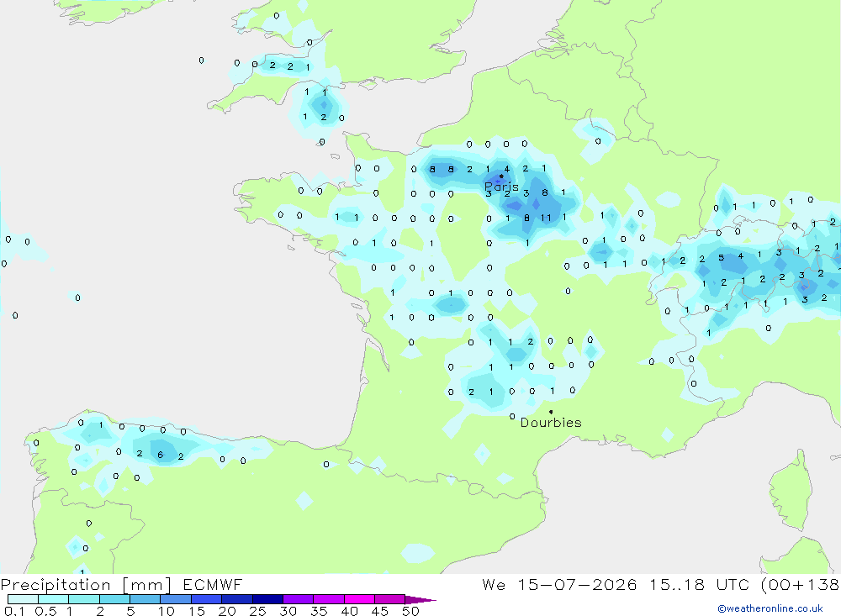Screen dimensions: 841x616
Task: Click the legend label 25
Action: point(257,611)
